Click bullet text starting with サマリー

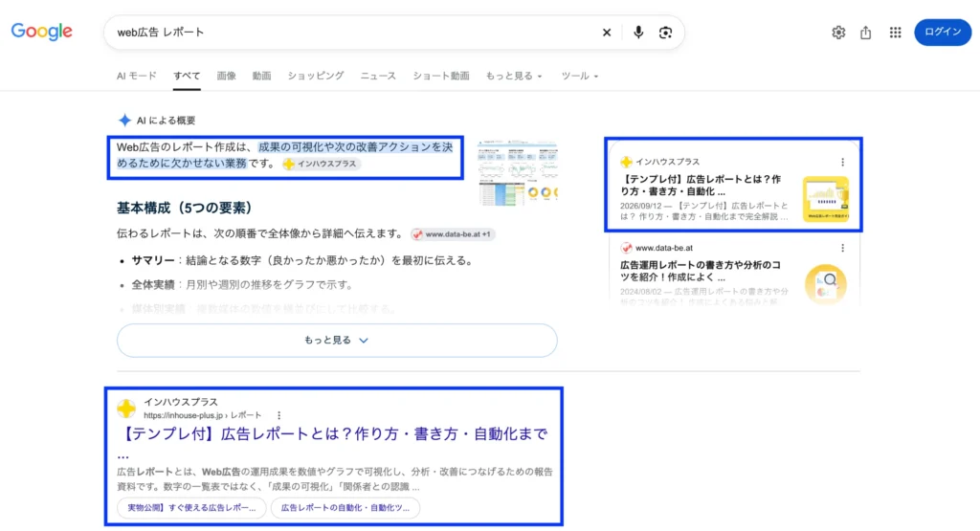[302, 260]
